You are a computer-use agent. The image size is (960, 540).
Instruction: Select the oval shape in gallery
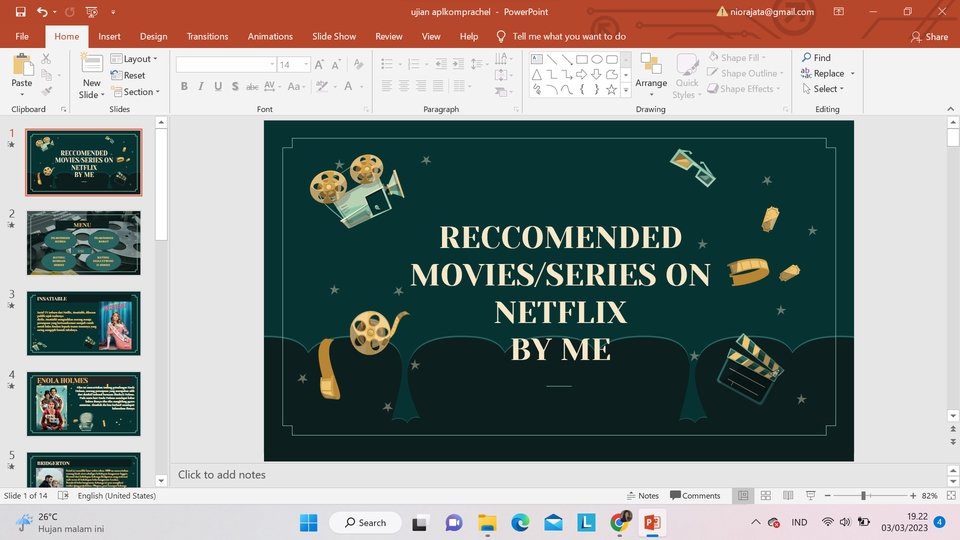click(x=596, y=59)
